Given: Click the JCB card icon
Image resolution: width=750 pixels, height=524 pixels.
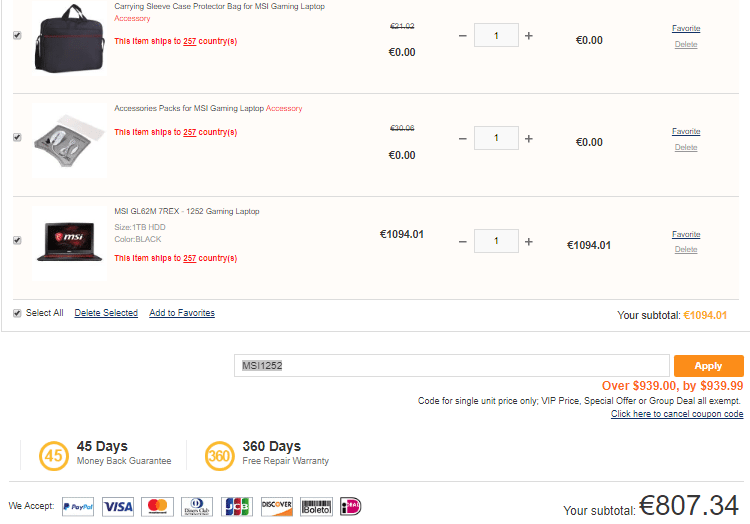Looking at the screenshot, I should coord(236,507).
